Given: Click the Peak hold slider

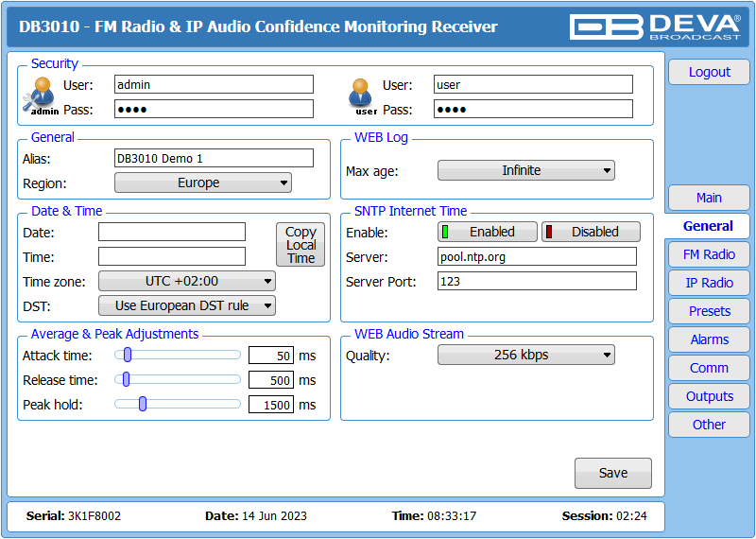Looking at the screenshot, I should pos(178,404).
